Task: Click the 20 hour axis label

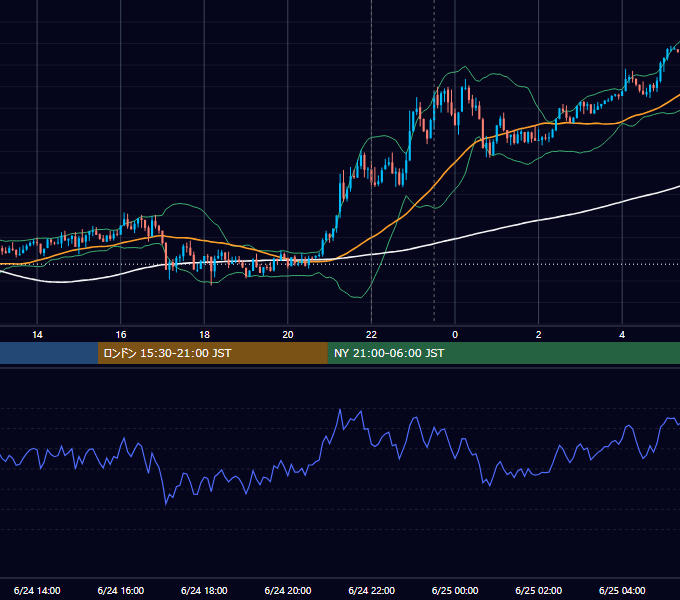Action: click(288, 335)
